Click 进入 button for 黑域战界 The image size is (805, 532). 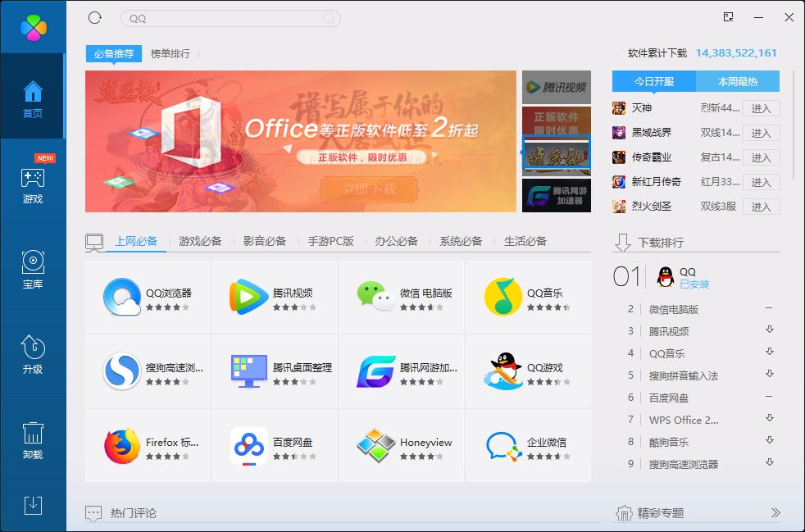point(761,133)
